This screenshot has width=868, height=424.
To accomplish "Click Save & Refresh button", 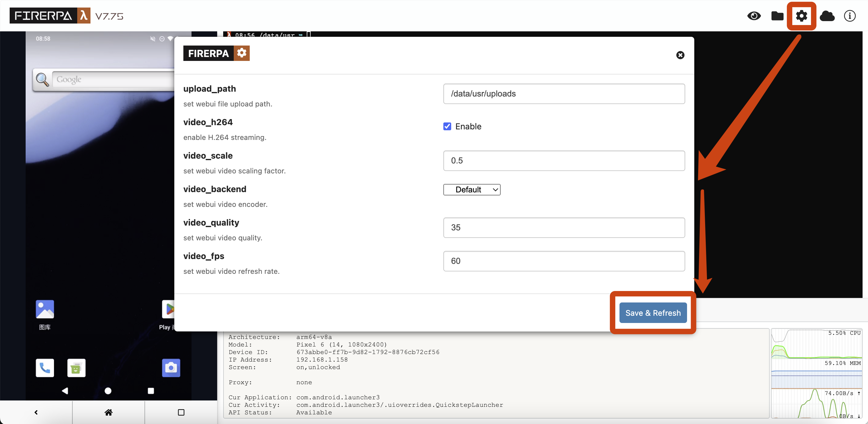I will click(653, 313).
